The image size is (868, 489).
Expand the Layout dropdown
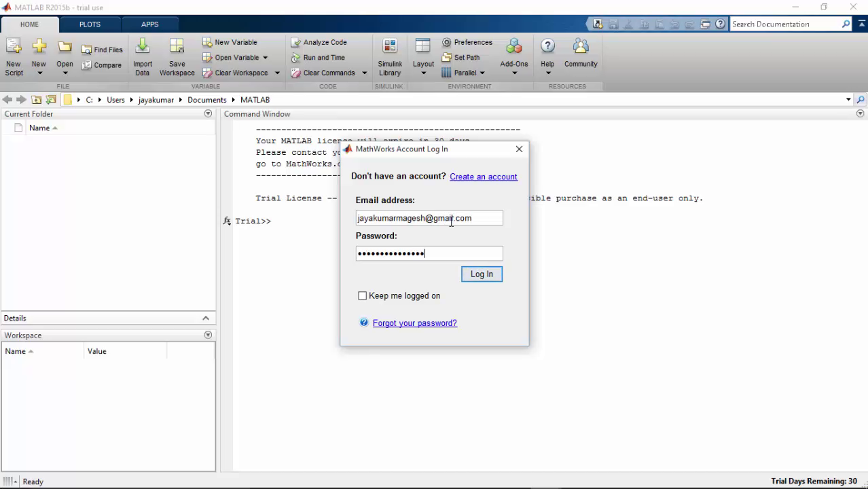pyautogui.click(x=423, y=73)
